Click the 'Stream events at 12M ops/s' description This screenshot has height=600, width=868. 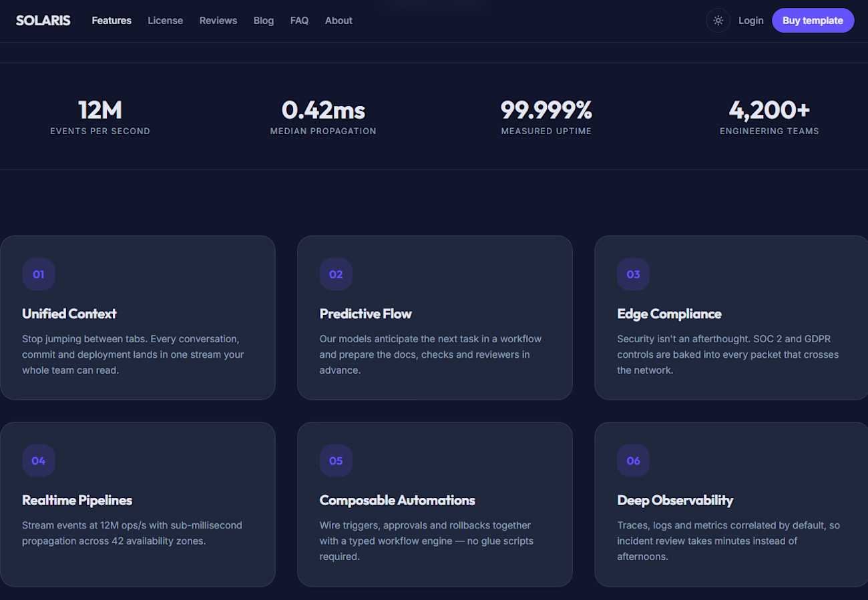click(132, 533)
